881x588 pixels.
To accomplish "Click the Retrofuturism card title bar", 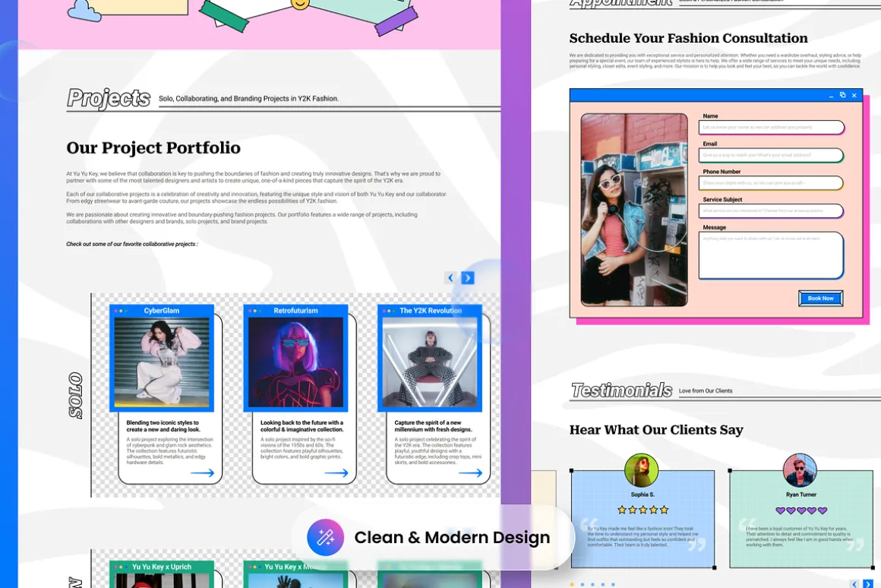I will coord(295,310).
